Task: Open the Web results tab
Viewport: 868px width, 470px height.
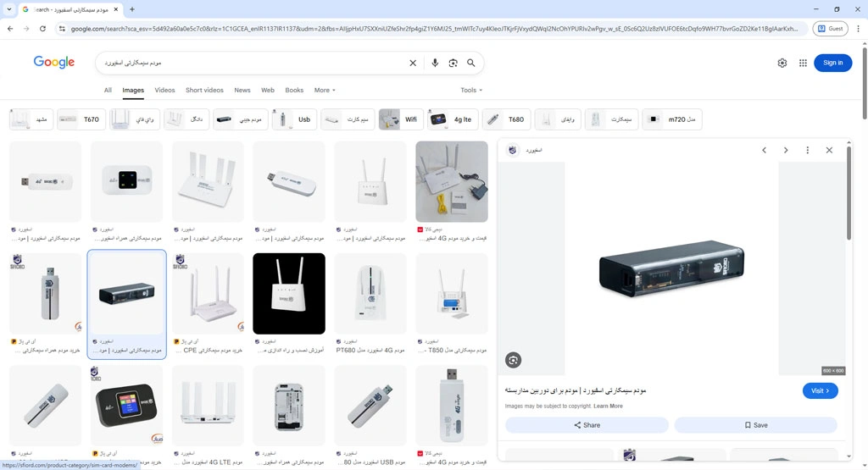Action: 267,90
